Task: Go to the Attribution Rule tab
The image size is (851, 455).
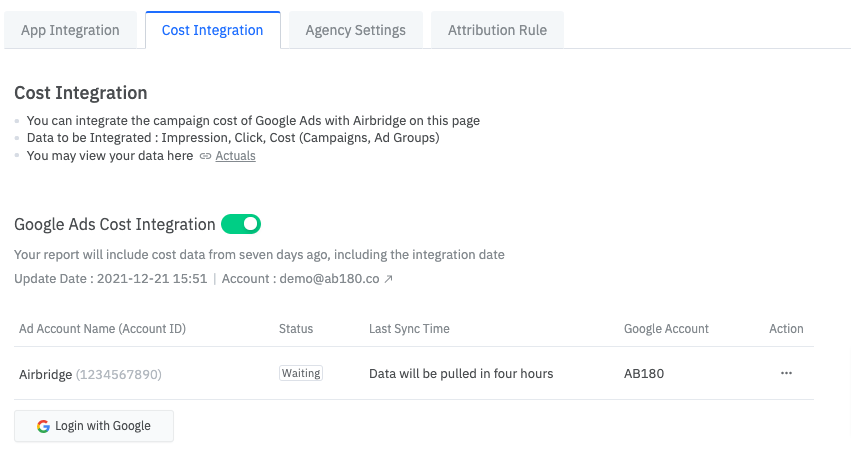Action: coord(497,30)
